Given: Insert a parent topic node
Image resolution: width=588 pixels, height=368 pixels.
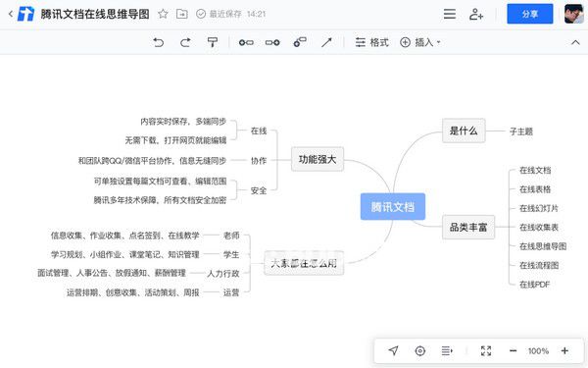Looking at the screenshot, I should (x=300, y=42).
